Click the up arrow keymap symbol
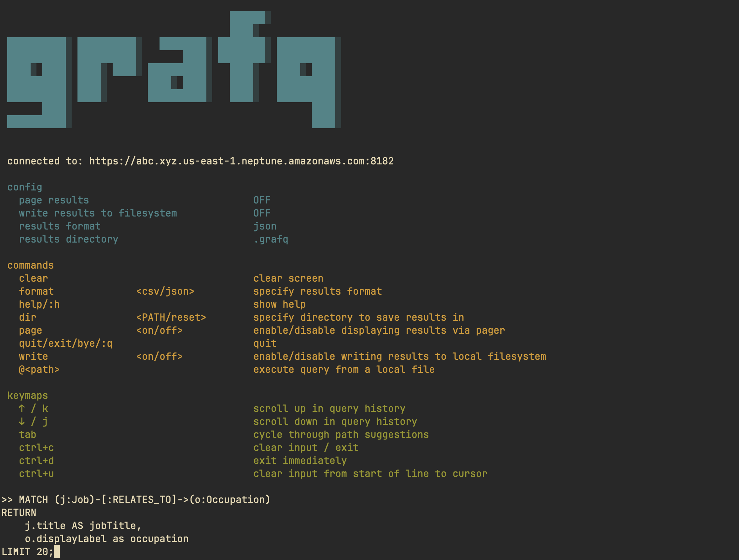 (x=22, y=408)
